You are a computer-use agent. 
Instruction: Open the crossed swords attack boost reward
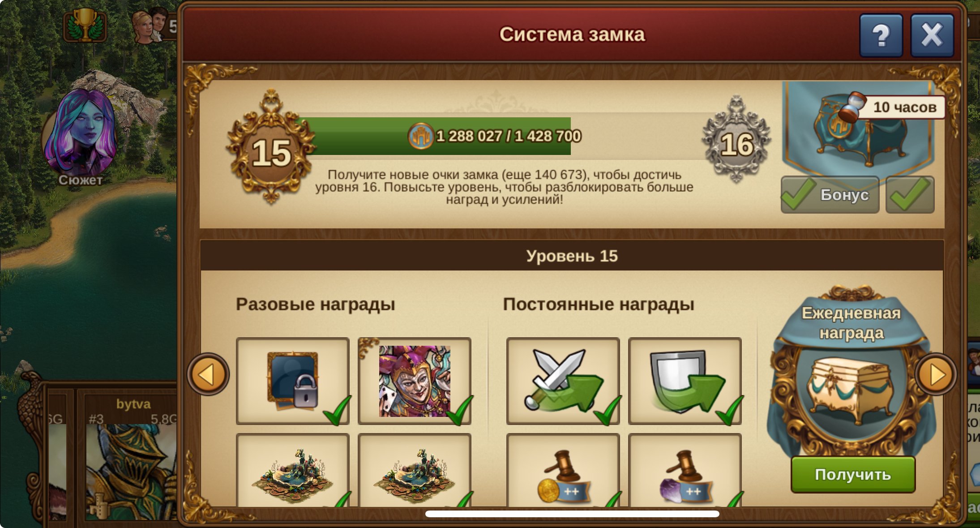(x=563, y=381)
